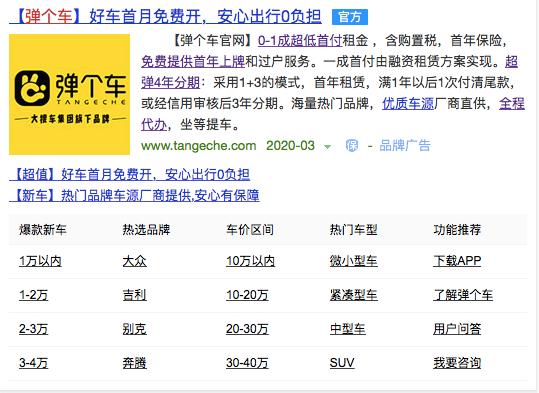The height and width of the screenshot is (393, 539).
Task: Click the 下载APP link
Action: pyautogui.click(x=457, y=261)
